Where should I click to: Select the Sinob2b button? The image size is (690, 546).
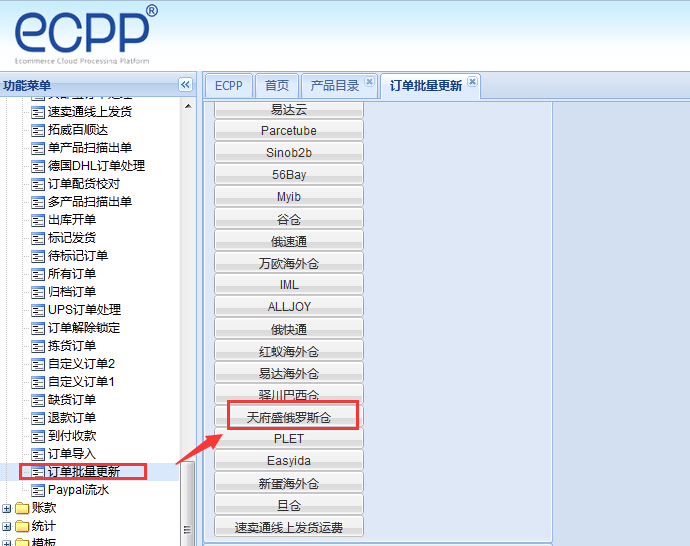[x=288, y=153]
